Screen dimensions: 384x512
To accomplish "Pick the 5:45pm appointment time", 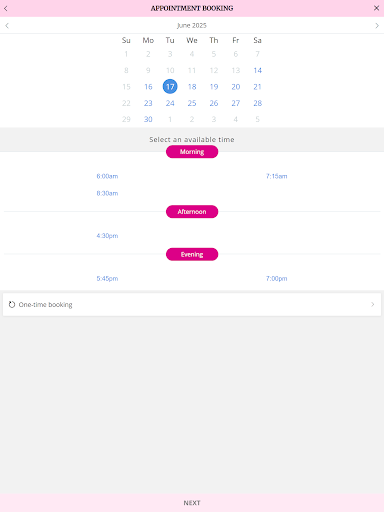I will 107,278.
